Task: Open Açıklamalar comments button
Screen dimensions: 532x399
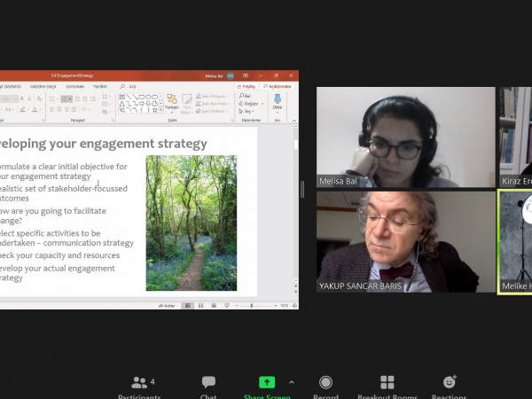Action: tap(278, 87)
